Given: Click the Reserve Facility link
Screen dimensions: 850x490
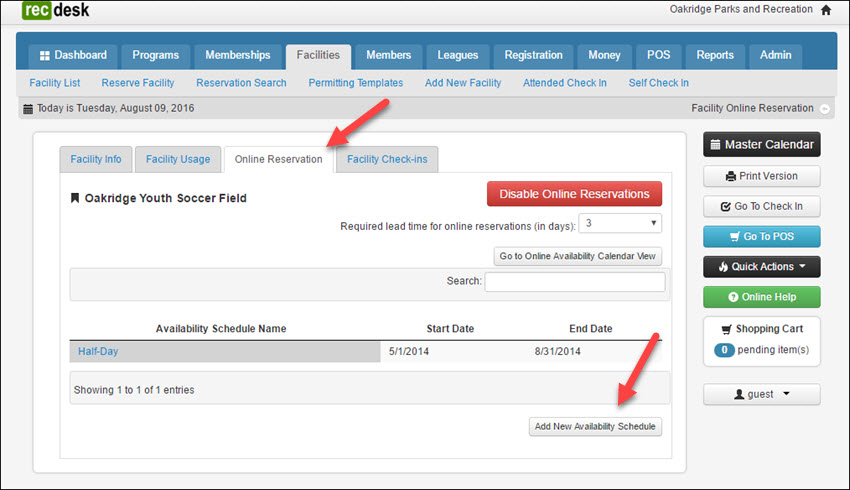Looking at the screenshot, I should pyautogui.click(x=138, y=83).
